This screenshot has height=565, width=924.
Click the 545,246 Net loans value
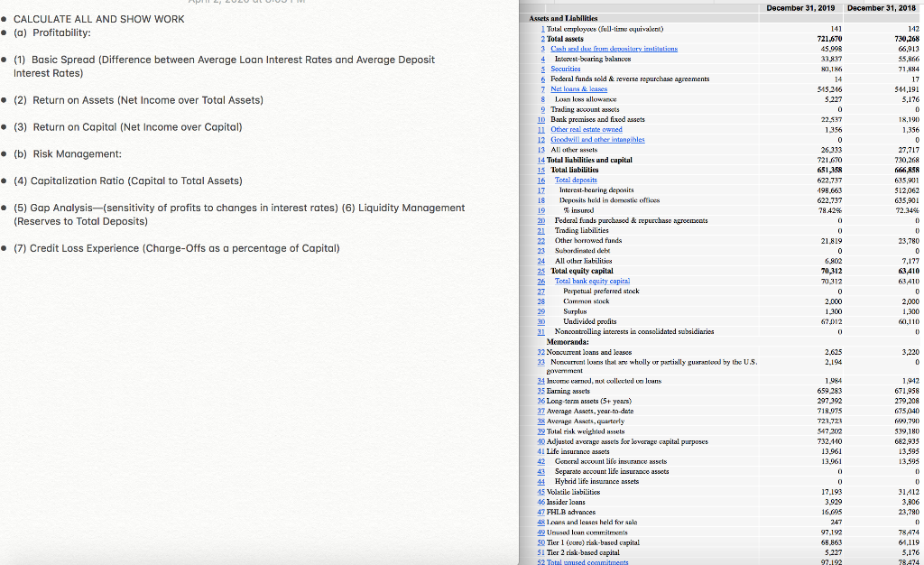coord(830,89)
